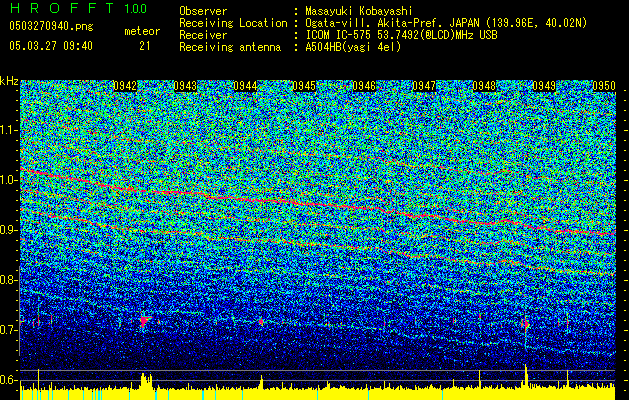Click the A504HB(yagi 4el) antenna text
Screen dimensions: 629x400
click(353, 47)
